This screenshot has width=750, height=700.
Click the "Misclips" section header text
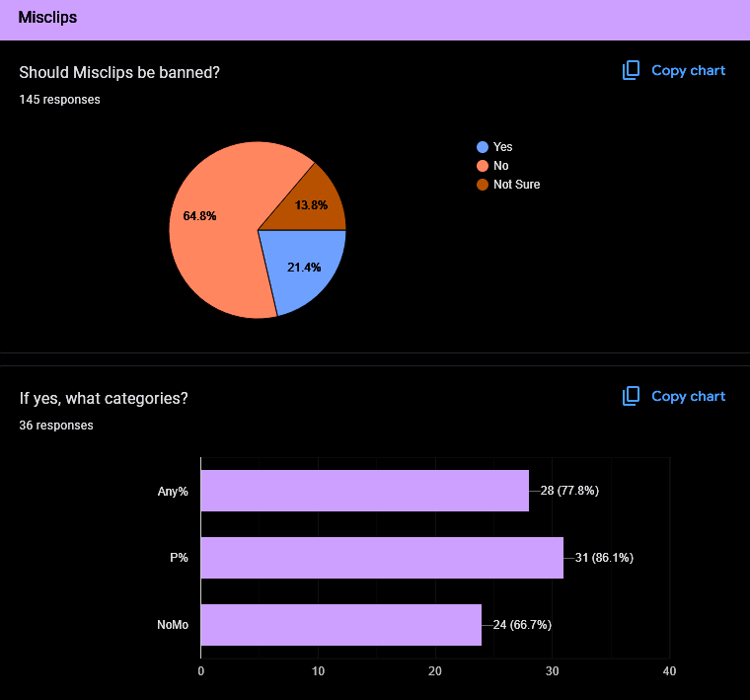(47, 18)
